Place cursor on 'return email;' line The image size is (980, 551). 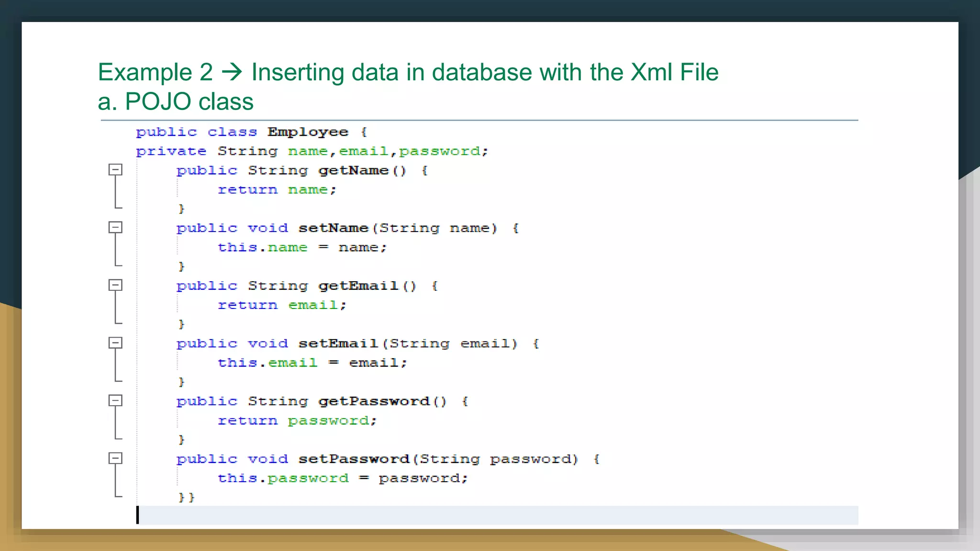point(282,305)
